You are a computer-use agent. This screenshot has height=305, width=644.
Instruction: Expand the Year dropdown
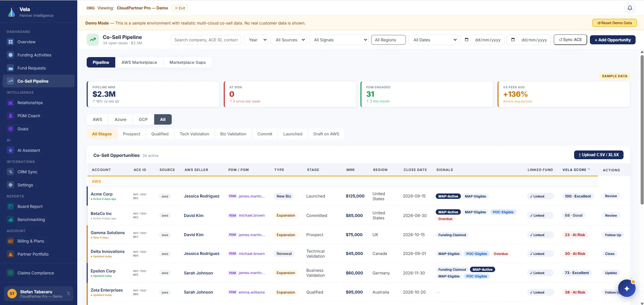point(256,40)
